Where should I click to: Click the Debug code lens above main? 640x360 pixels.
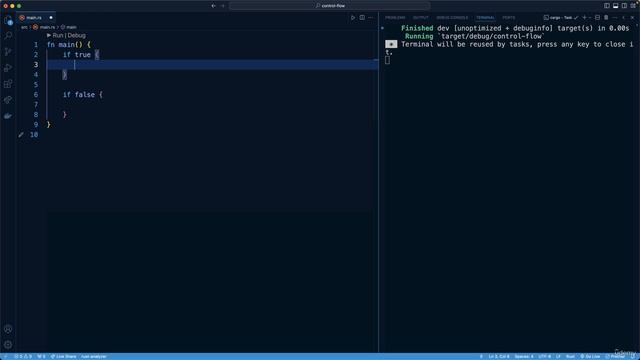(x=77, y=36)
